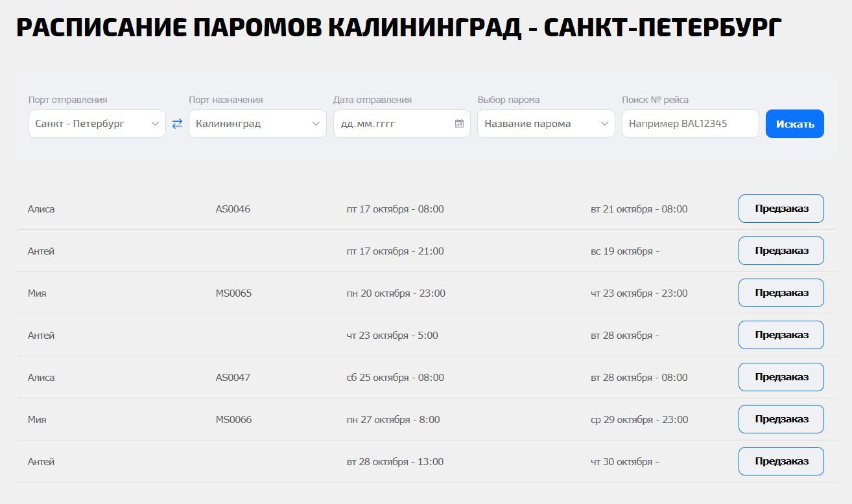Preorder Антей departing 23 October 5:00
The width and height of the screenshot is (852, 504).
[781, 335]
